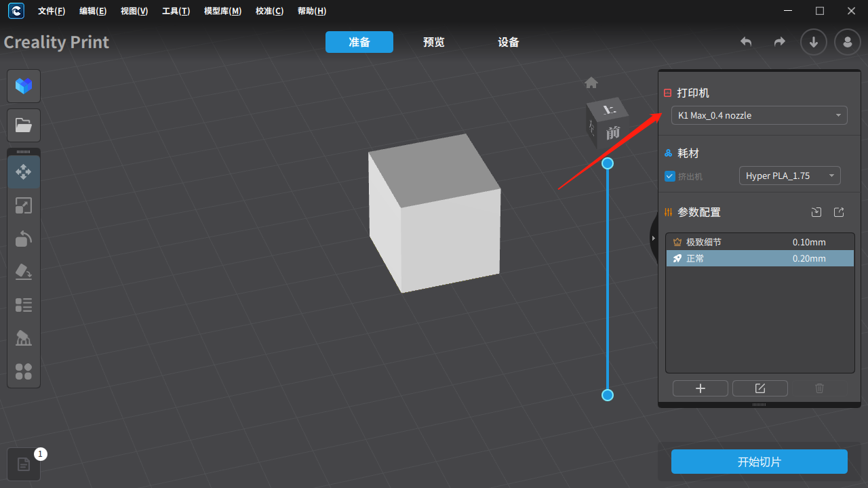
Task: Click the 参数配置 section header
Action: [x=699, y=212]
